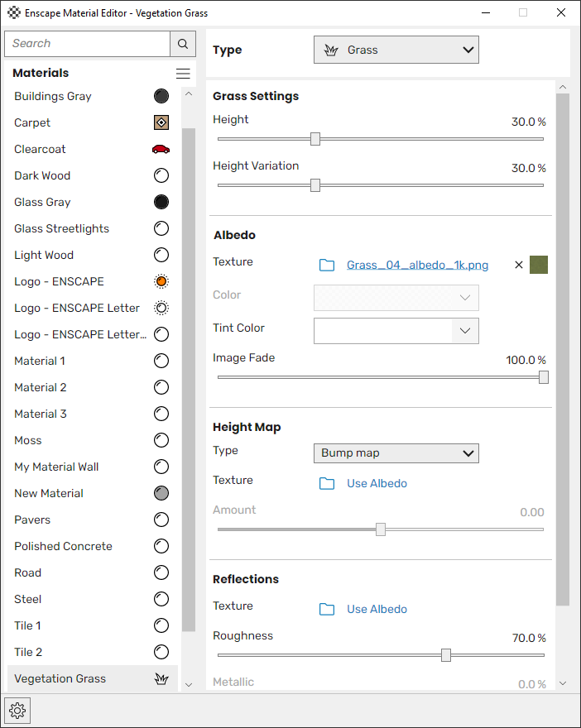The image size is (581, 728).
Task: Open the Grass_04_albedo_1k.png texture link
Action: 417,265
